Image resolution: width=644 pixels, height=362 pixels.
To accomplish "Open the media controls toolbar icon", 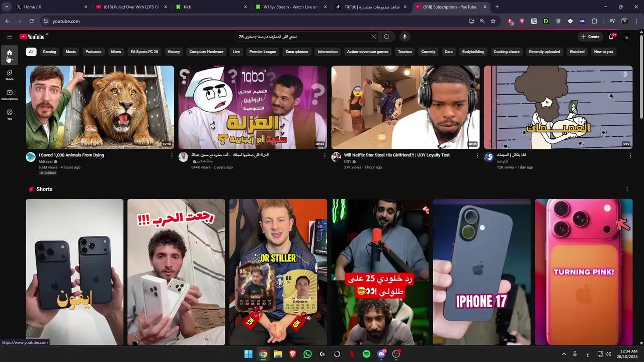I will [612, 21].
